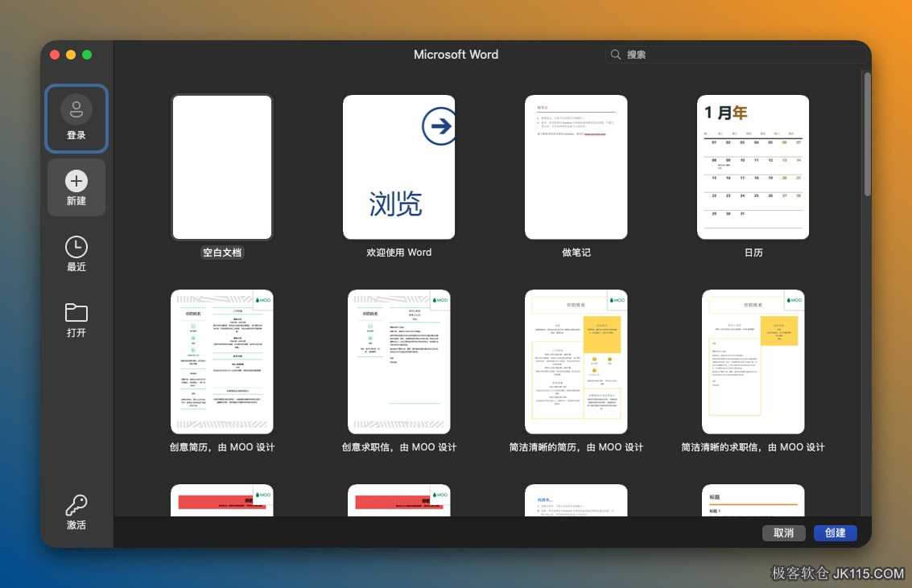Click the search magnifier icon
The height and width of the screenshot is (588, 912).
[x=615, y=55]
